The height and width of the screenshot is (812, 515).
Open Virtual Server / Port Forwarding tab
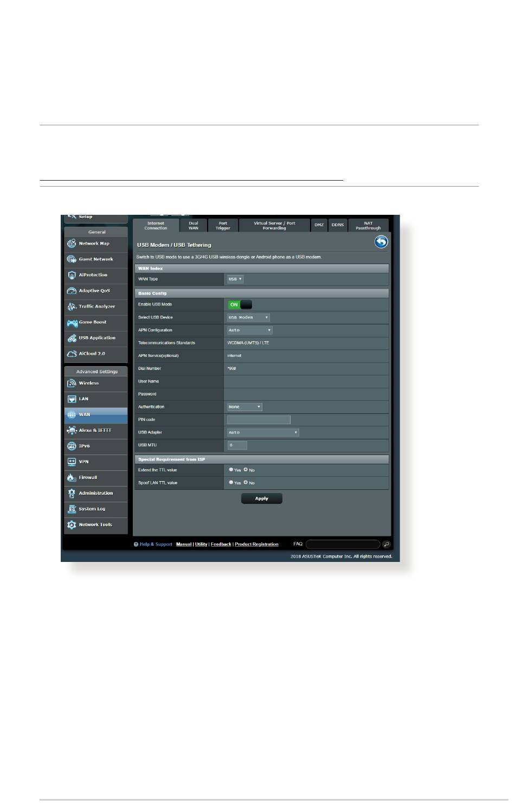274,225
